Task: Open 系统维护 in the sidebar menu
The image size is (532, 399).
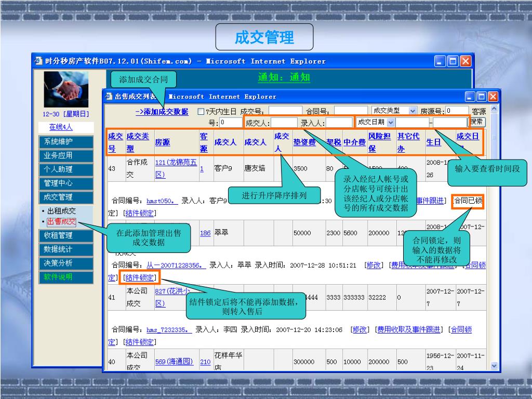Action: [66, 141]
